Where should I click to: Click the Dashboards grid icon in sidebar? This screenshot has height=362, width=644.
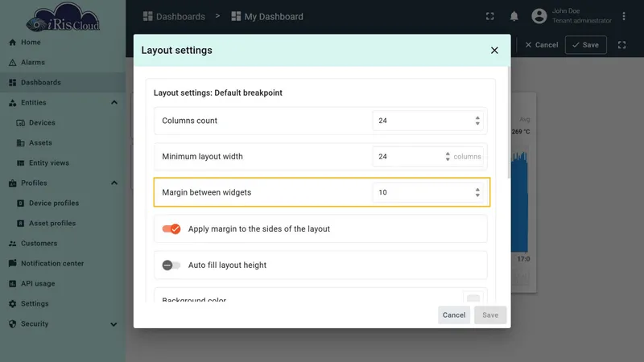coord(13,83)
